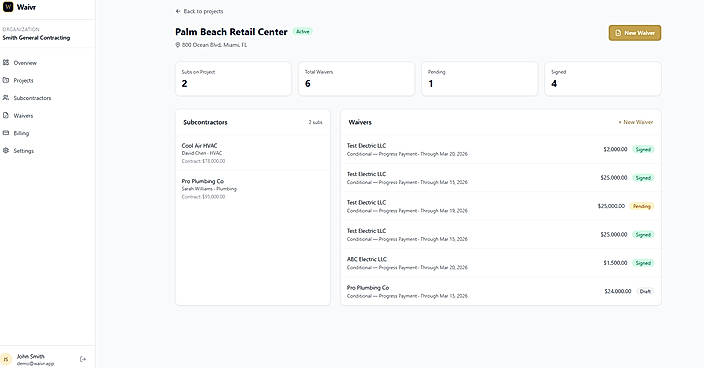The width and height of the screenshot is (704, 368).
Task: Click the David Chen - HVAC text
Action: point(202,153)
